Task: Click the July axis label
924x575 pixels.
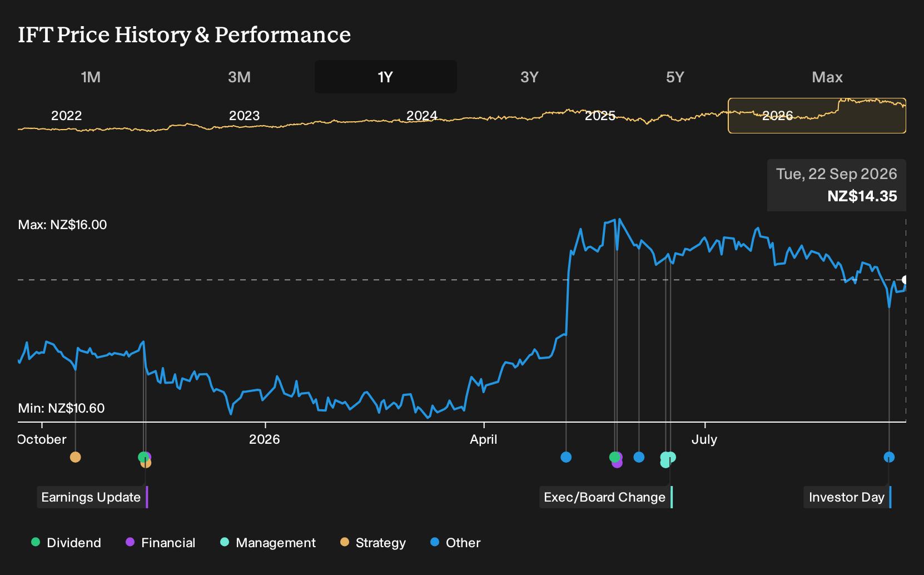Action: click(x=704, y=439)
